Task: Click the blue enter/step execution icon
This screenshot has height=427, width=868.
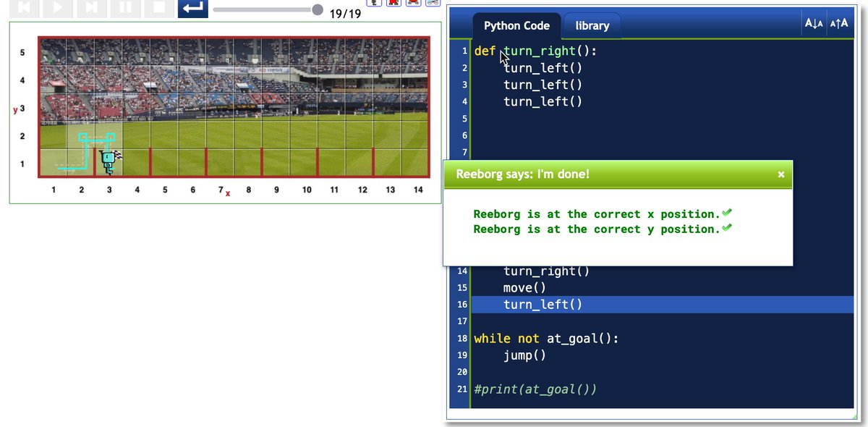Action: point(192,8)
